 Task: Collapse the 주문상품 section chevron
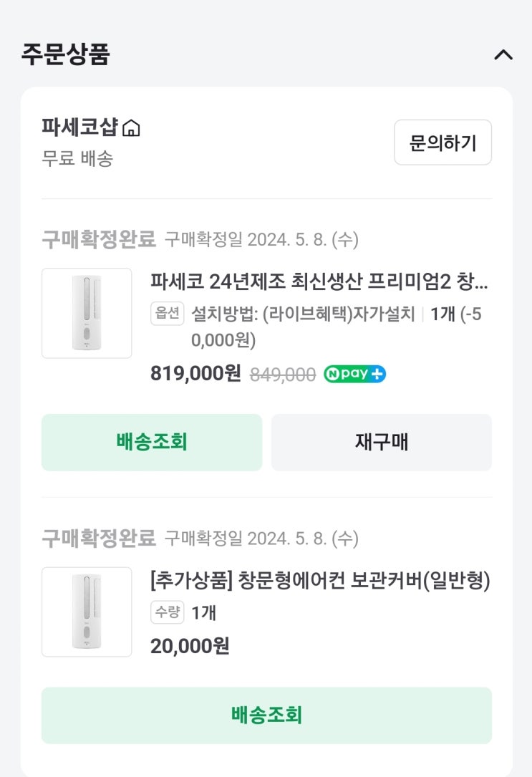pyautogui.click(x=503, y=55)
